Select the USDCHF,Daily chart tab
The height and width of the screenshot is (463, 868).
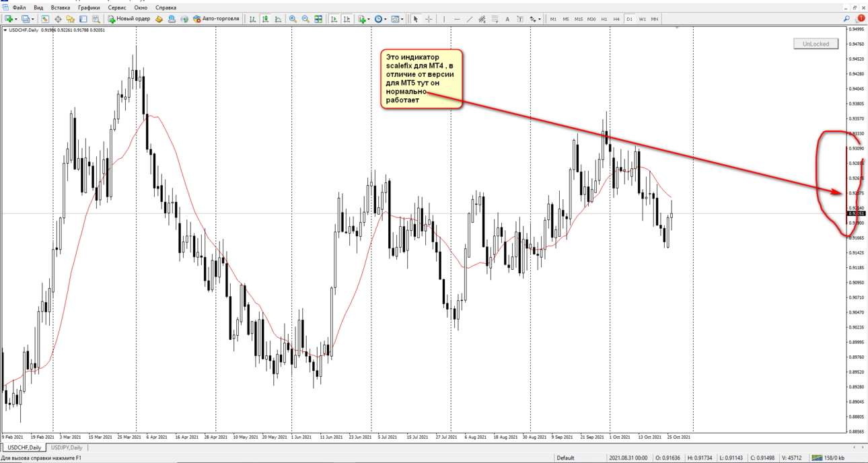[24, 448]
